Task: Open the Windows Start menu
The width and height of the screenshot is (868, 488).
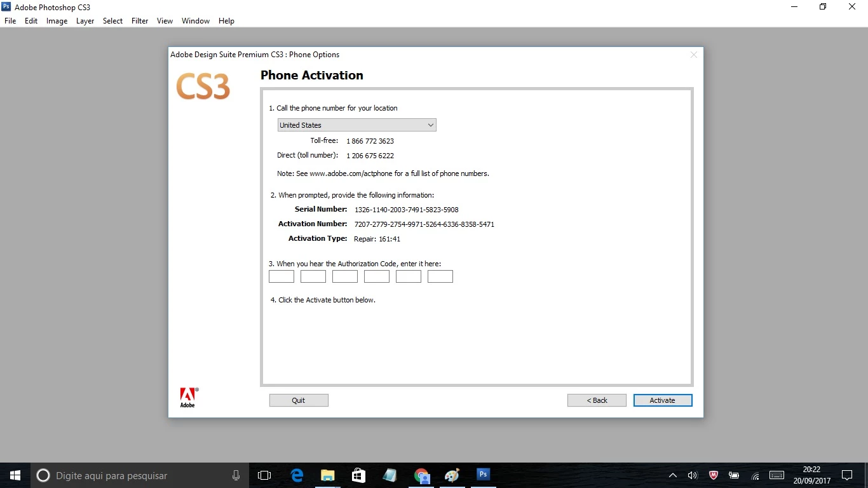Action: pos(15,475)
